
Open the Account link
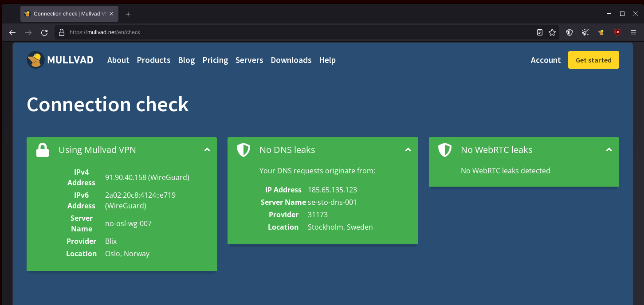[546, 60]
